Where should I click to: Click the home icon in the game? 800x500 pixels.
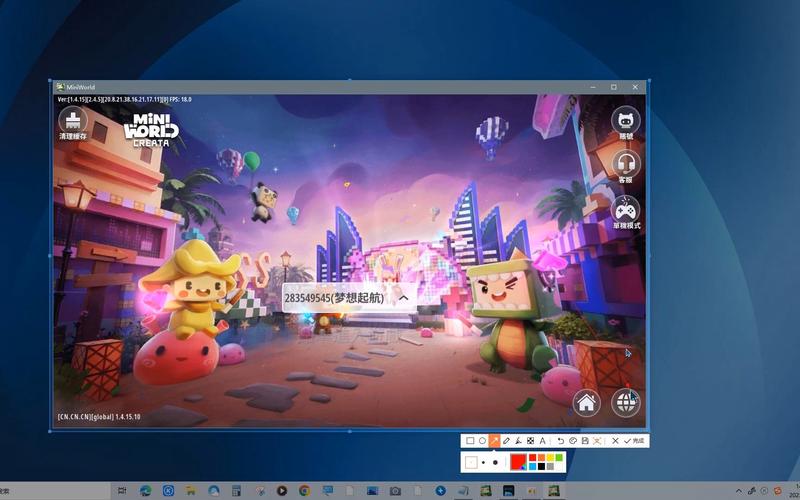(x=586, y=402)
